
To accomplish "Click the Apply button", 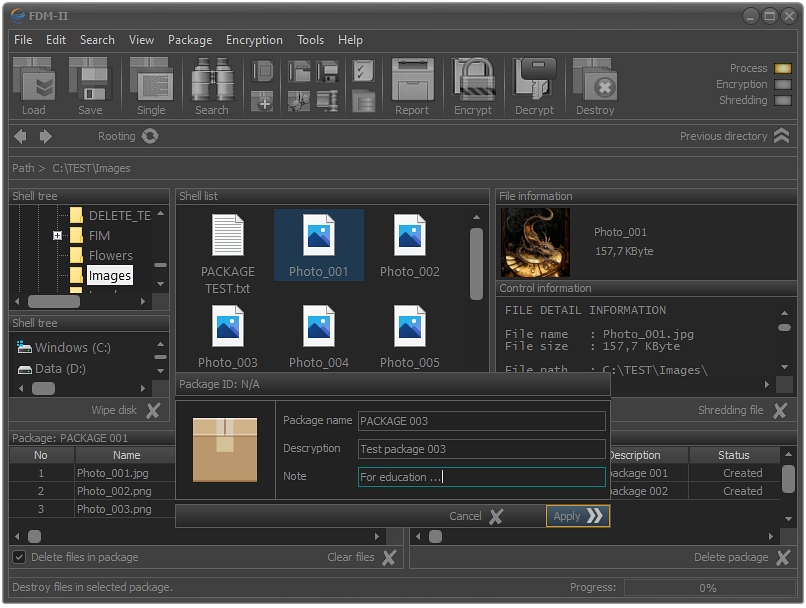I will point(578,516).
